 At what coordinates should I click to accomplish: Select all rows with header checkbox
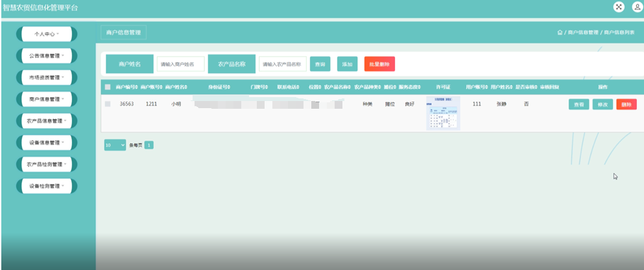pyautogui.click(x=108, y=87)
